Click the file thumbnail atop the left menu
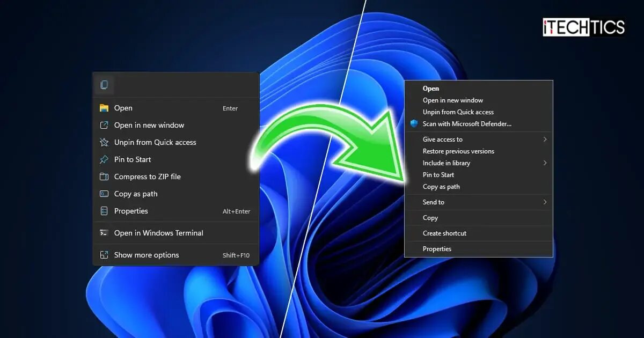Viewport: 644px width, 338px height. (x=105, y=84)
